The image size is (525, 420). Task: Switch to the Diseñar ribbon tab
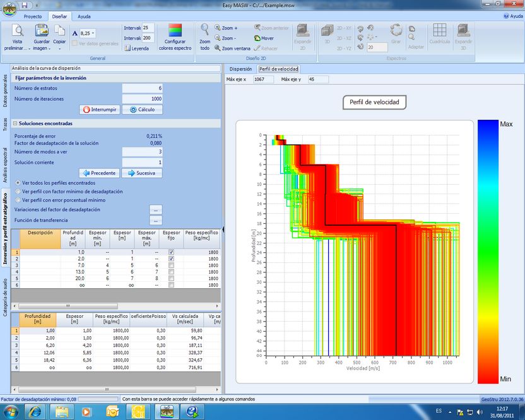click(59, 16)
